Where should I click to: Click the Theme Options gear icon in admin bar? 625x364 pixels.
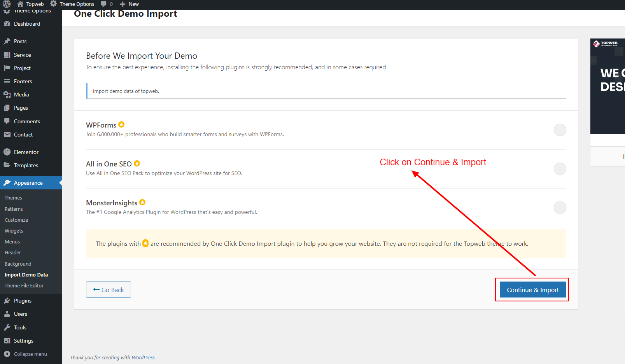(53, 4)
